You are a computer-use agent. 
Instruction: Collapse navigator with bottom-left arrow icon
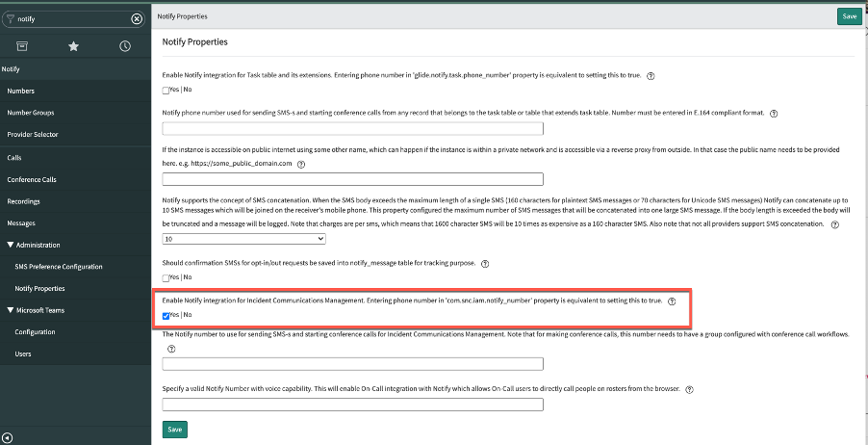pos(8,438)
